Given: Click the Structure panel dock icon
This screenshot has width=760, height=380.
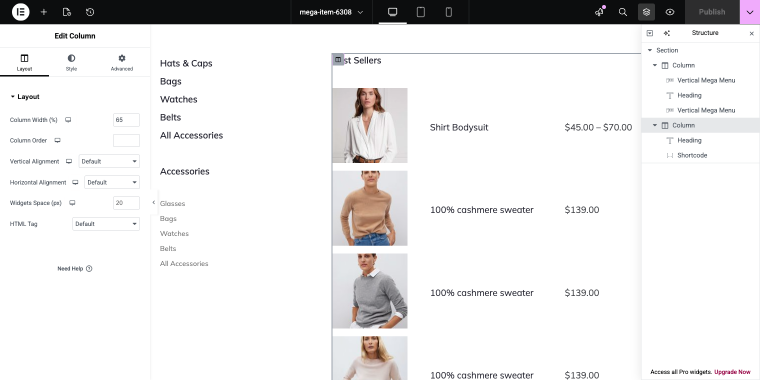Looking at the screenshot, I should pyautogui.click(x=650, y=33).
